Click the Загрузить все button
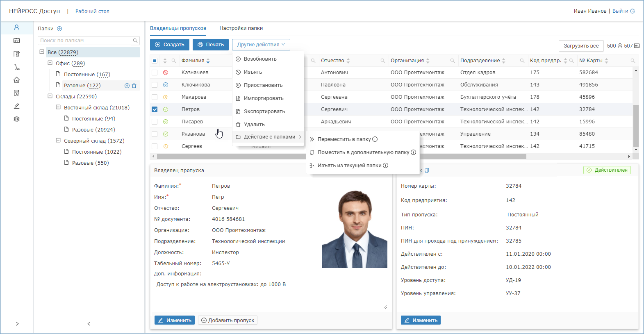Viewport: 644px width, 334px height. coord(580,46)
